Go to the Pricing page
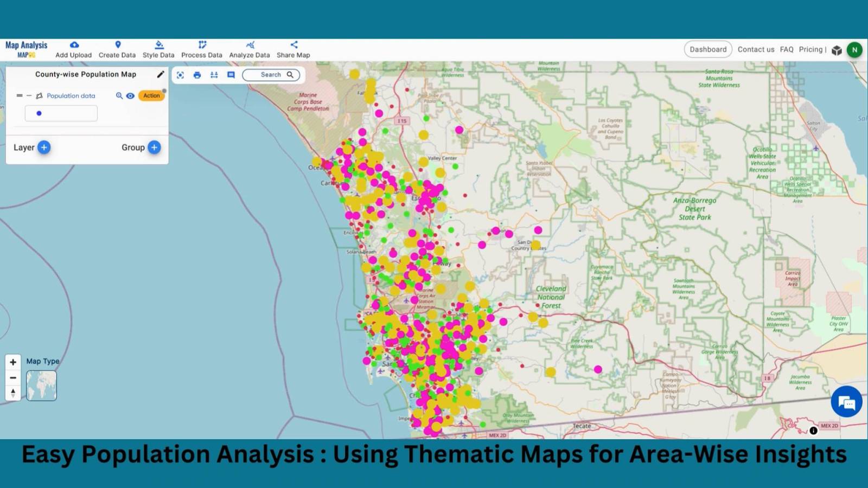The width and height of the screenshot is (868, 488). click(810, 49)
